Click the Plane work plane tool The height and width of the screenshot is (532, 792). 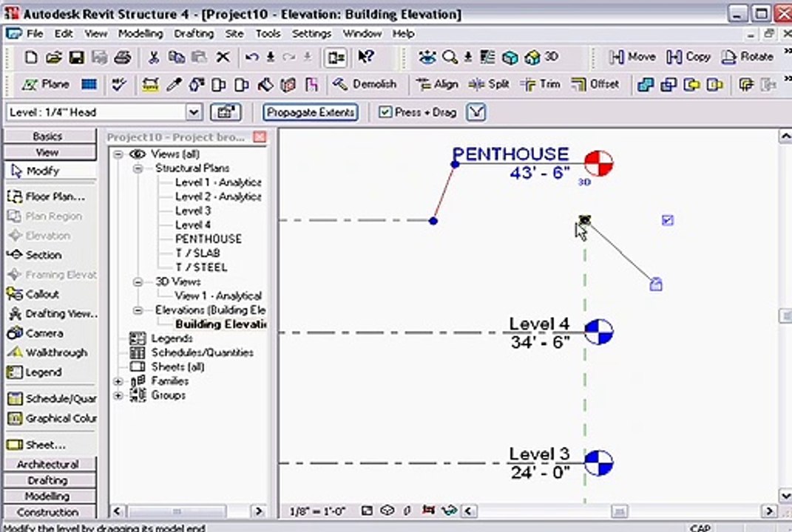(x=45, y=84)
